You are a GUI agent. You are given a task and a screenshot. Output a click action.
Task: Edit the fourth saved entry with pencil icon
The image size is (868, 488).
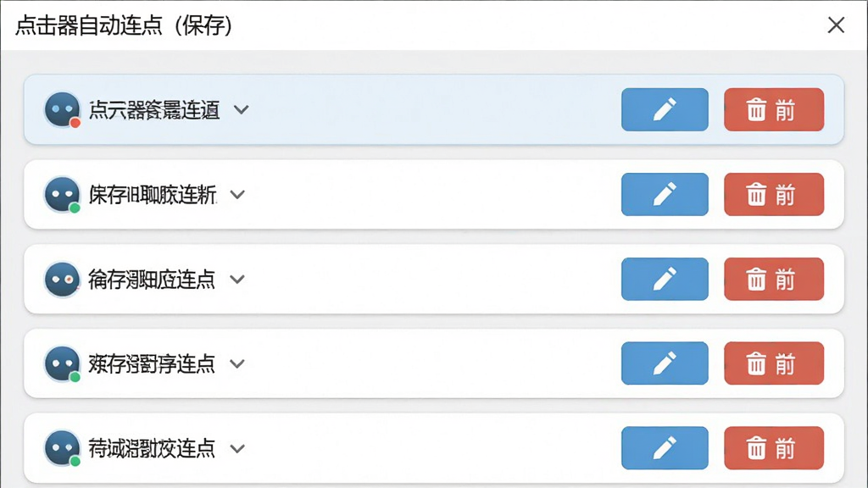click(x=665, y=363)
